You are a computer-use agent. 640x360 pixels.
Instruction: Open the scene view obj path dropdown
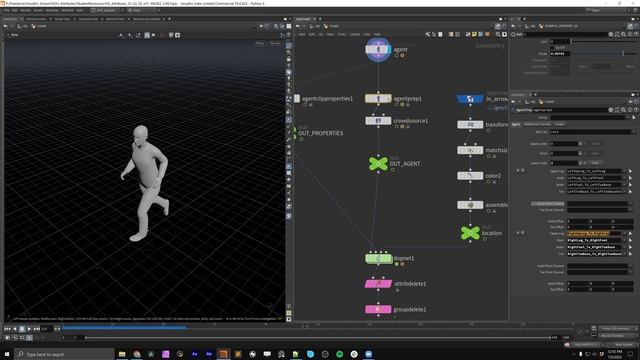coord(23,26)
